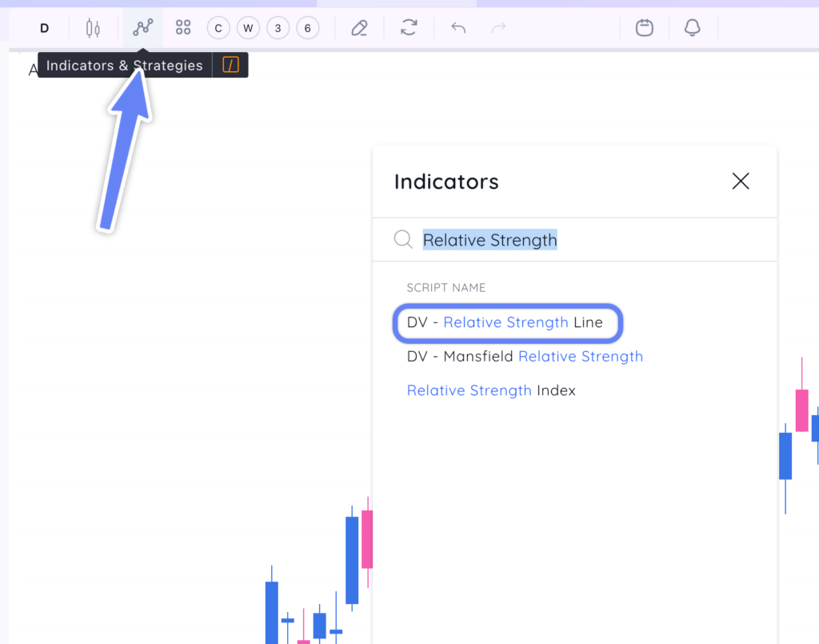This screenshot has height=644, width=819.
Task: Click the bar replay clock icon
Action: click(x=645, y=27)
